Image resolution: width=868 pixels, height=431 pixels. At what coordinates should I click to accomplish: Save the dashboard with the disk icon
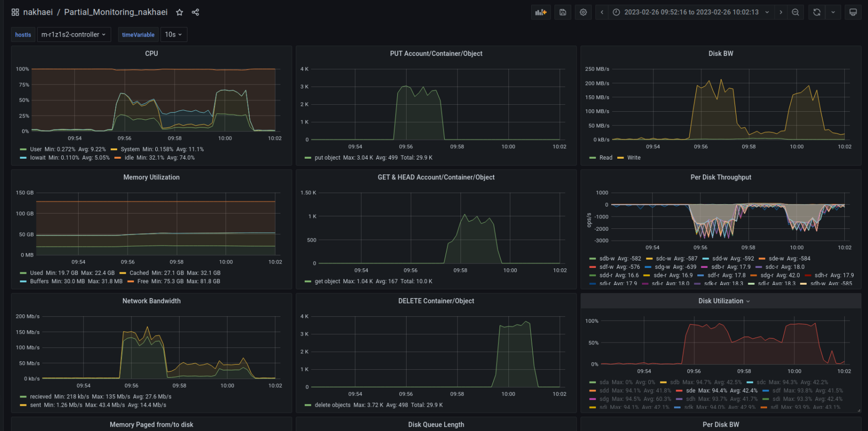coord(562,12)
